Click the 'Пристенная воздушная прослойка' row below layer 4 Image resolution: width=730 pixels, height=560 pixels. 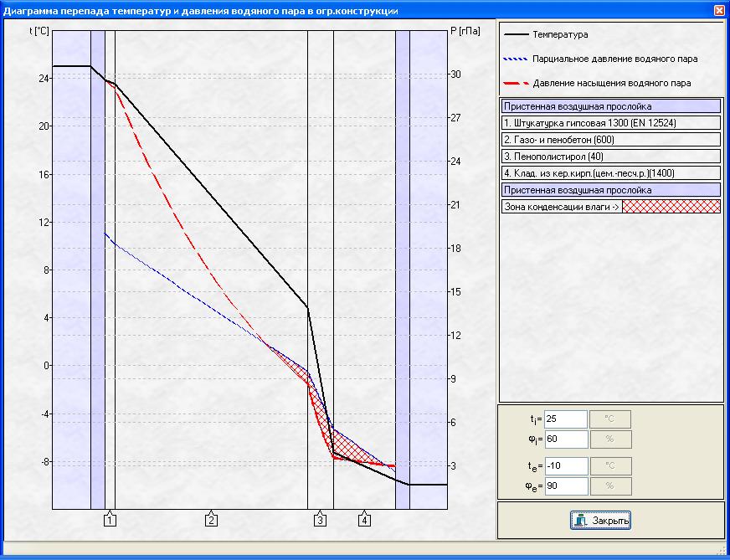611,190
